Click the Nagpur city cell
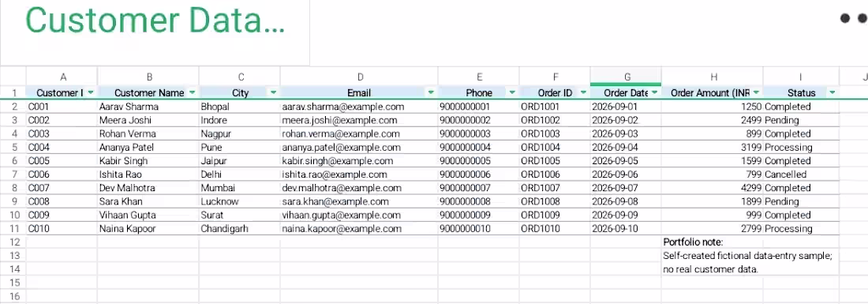Viewport: 868px width, 304px height. 240,133
